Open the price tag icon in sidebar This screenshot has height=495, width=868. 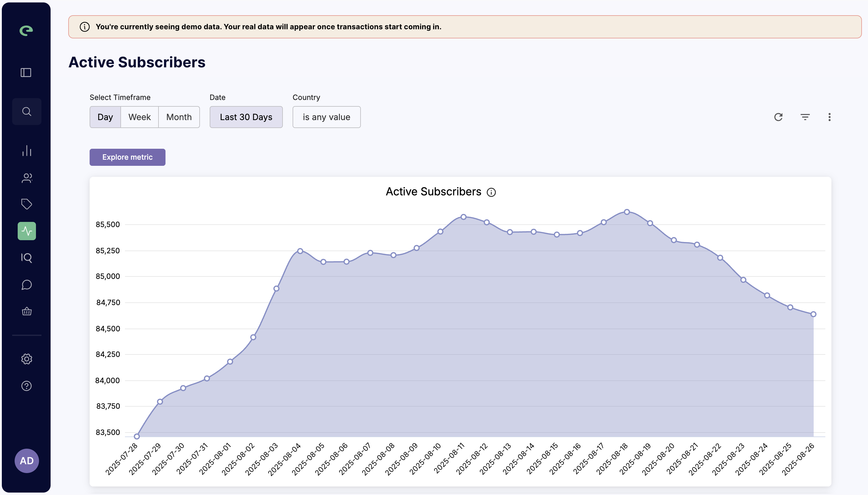27,204
